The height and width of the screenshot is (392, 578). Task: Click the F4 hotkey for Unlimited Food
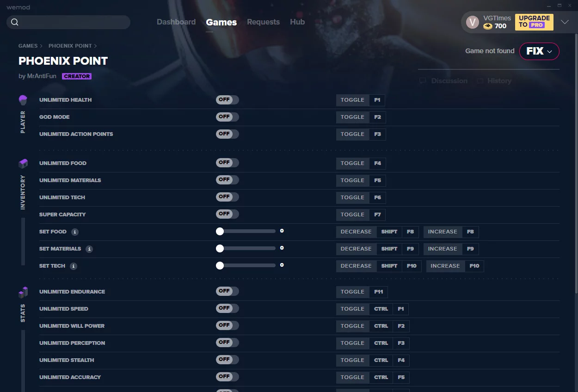[378, 163]
